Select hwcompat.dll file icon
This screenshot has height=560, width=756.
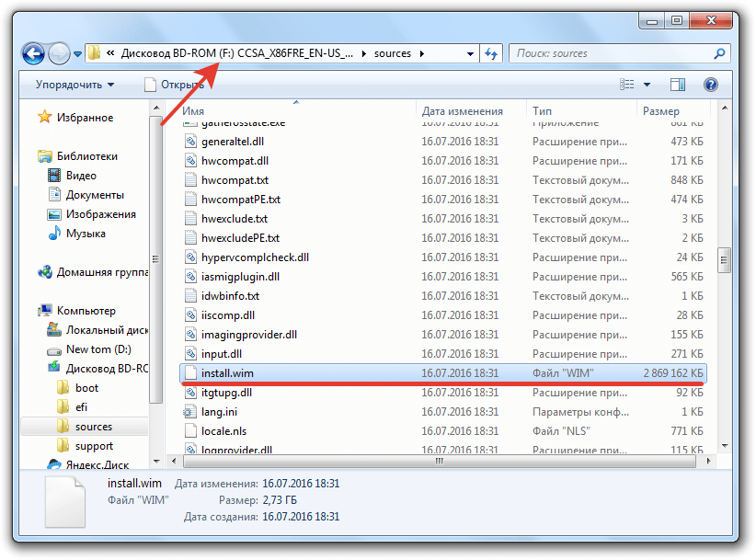(x=191, y=161)
